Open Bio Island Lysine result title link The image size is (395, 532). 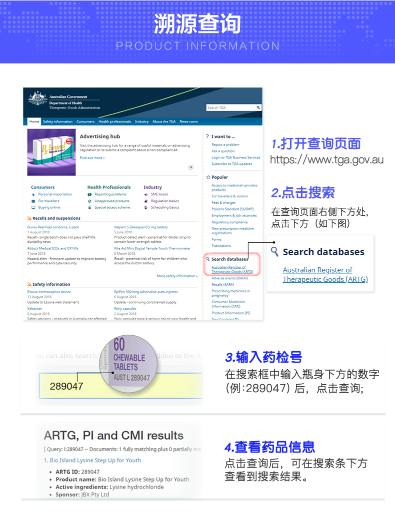[95, 460]
